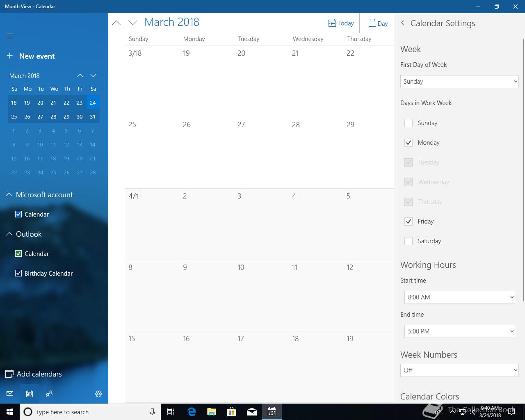Uncheck Monday in work week
The width and height of the screenshot is (525, 420).
click(409, 143)
